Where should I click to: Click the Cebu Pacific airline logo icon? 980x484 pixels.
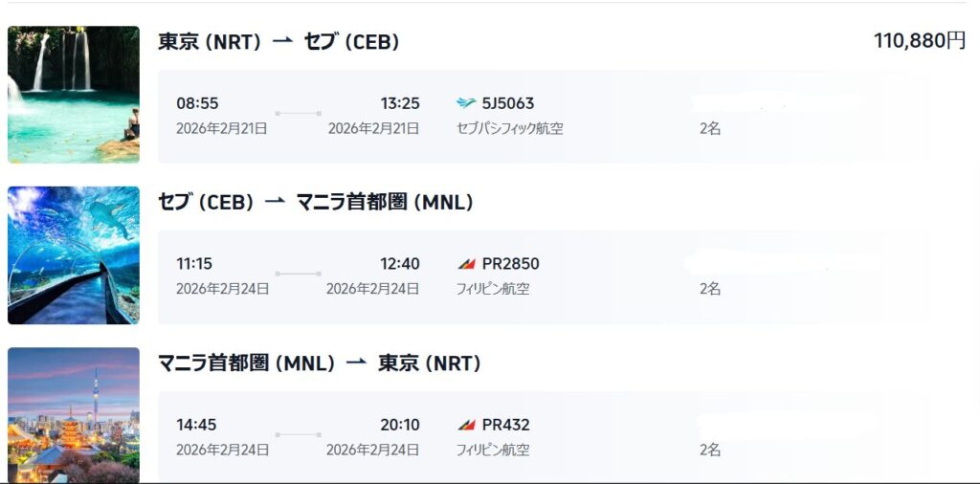click(x=466, y=103)
